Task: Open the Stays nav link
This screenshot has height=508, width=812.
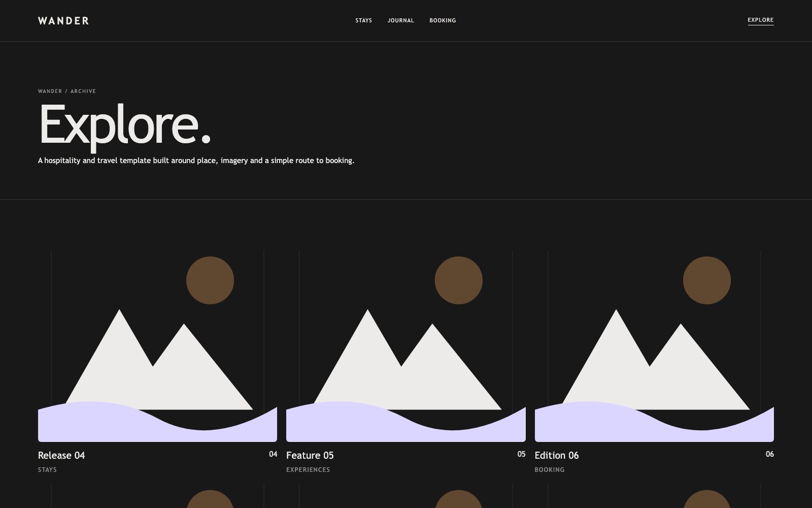Action: coord(363,21)
